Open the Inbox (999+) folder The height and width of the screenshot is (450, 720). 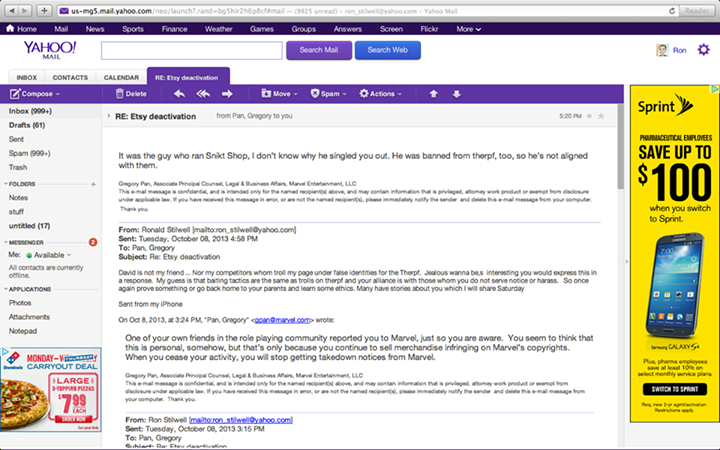(x=30, y=111)
